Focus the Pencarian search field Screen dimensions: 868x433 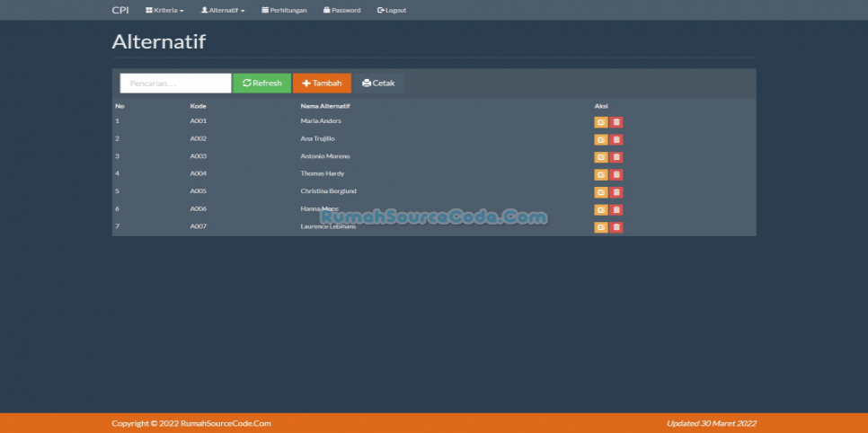tap(176, 83)
